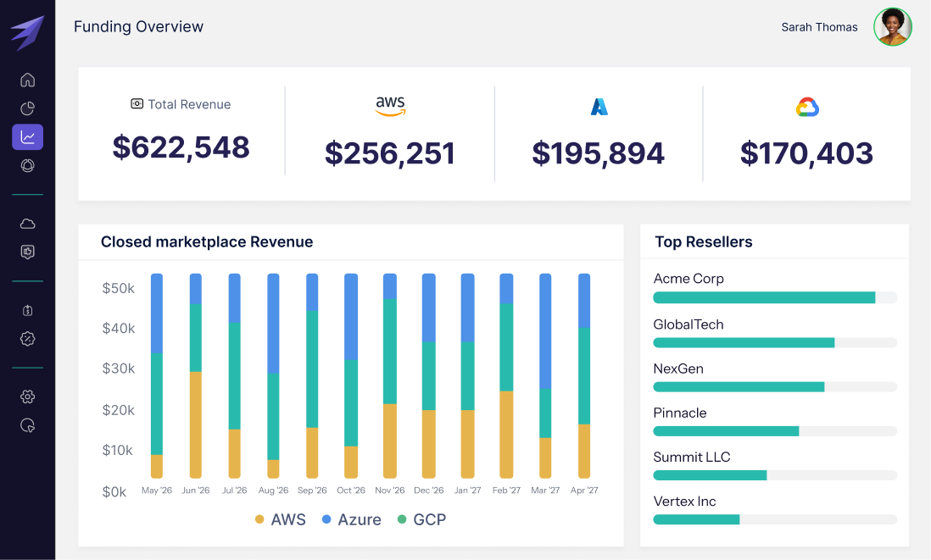The image size is (931, 560).
Task: Toggle AWS series in chart legend
Action: pos(281,519)
